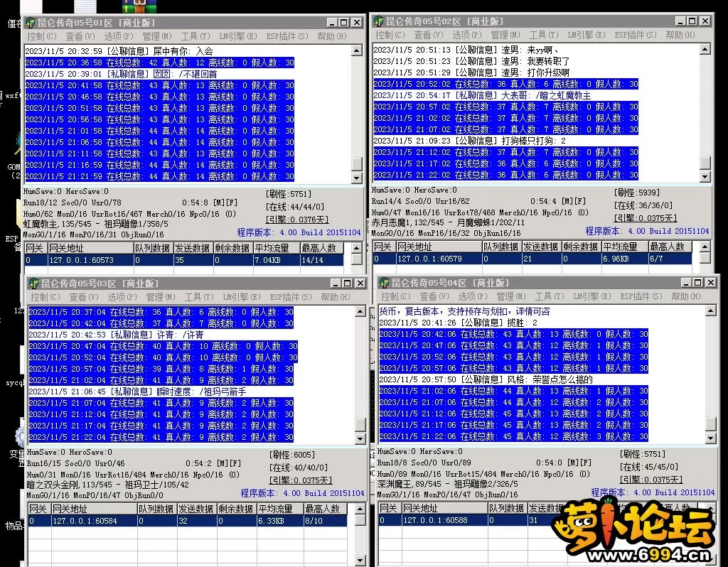Open the 选项(P) menu in the 02区 window
The height and width of the screenshot is (567, 728).
pos(466,35)
